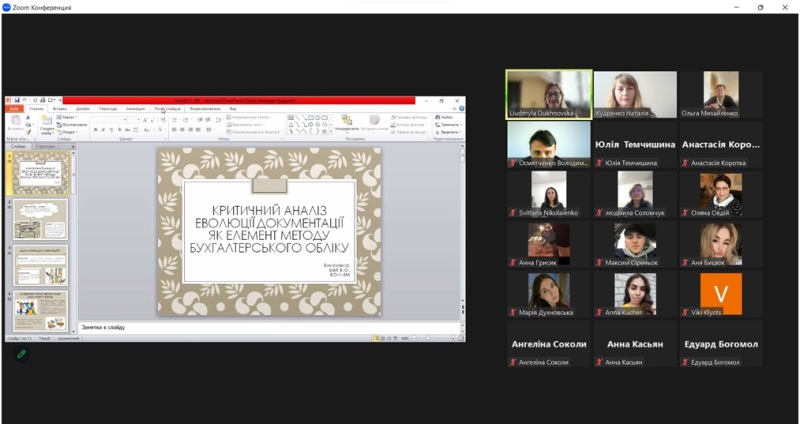The width and height of the screenshot is (800, 424).
Task: Click the green annotation pencil icon
Action: tap(21, 354)
